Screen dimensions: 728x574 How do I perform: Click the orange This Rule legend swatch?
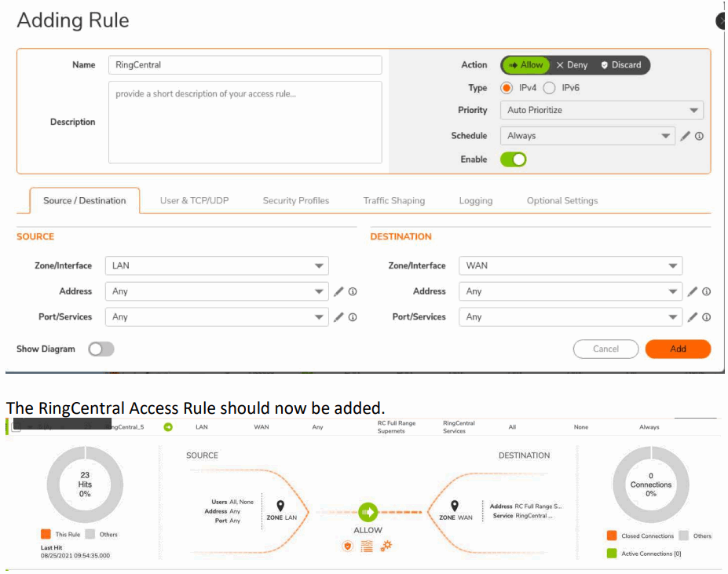46,534
